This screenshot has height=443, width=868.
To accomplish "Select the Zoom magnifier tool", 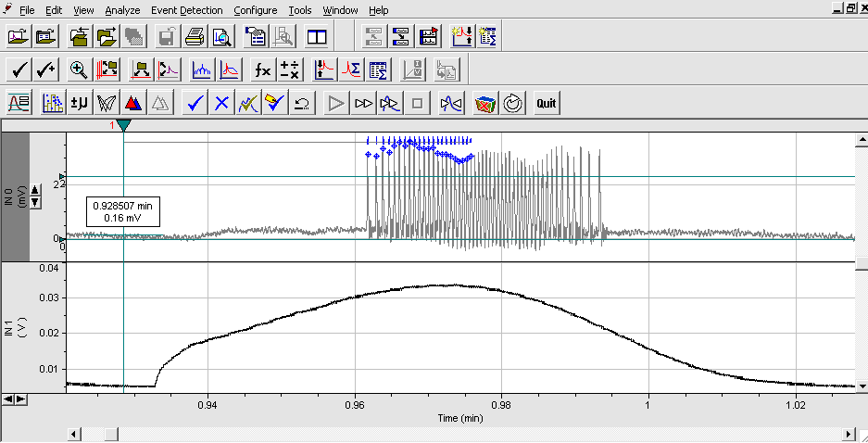I will pos(79,70).
